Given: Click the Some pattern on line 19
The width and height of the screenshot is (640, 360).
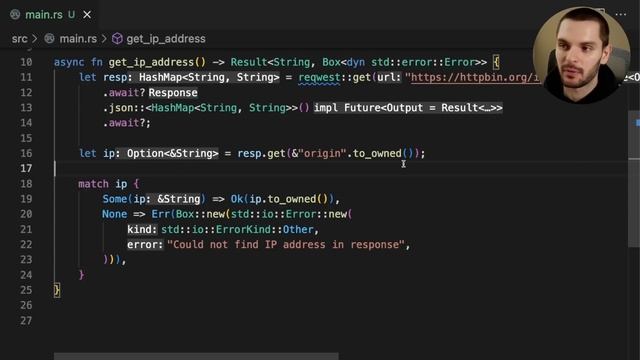Looking at the screenshot, I should [x=115, y=199].
